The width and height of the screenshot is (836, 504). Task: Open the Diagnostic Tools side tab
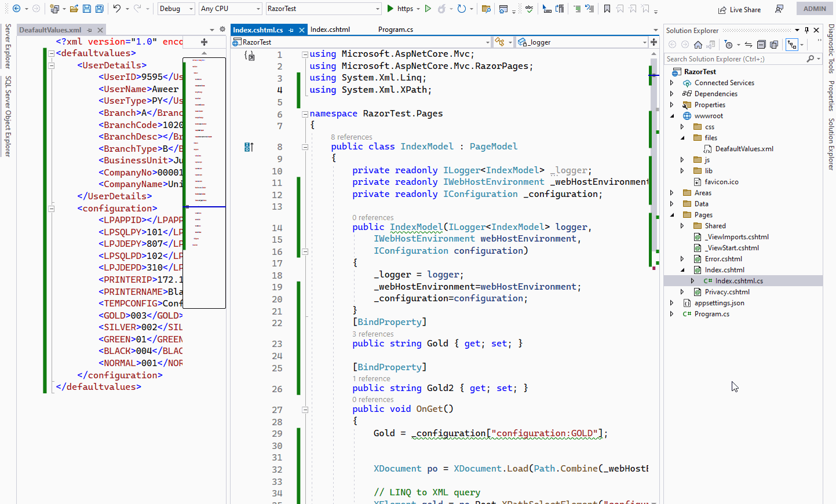831,49
